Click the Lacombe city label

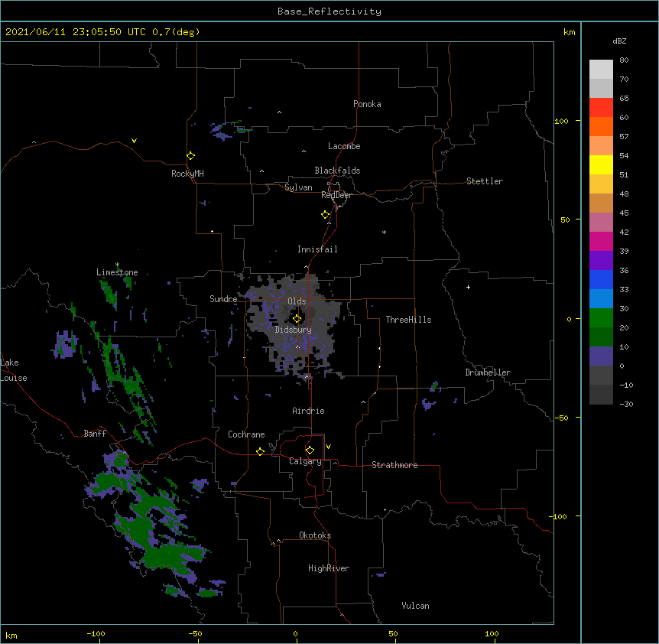click(344, 146)
